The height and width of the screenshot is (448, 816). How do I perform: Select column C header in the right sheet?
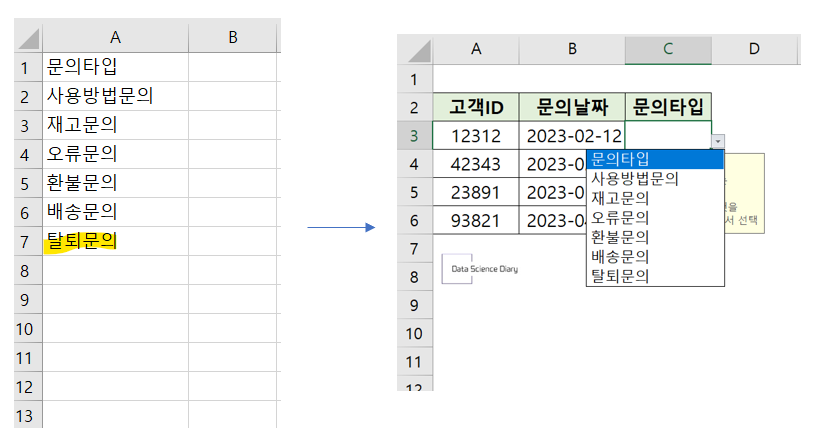(668, 49)
